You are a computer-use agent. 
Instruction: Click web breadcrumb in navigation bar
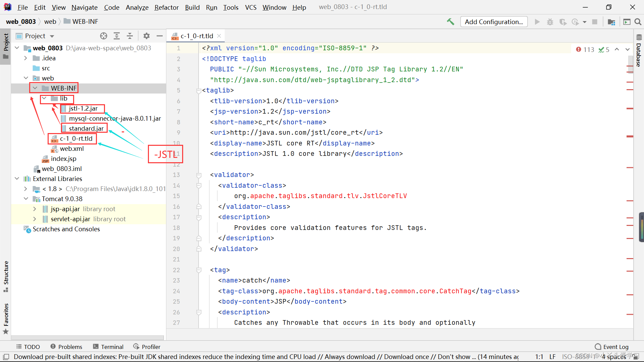tap(50, 21)
